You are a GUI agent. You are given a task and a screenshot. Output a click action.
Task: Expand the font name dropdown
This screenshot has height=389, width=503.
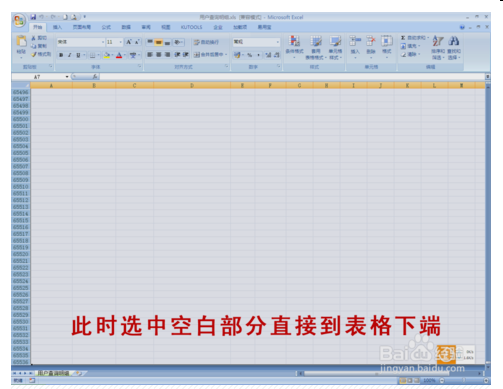[103, 42]
